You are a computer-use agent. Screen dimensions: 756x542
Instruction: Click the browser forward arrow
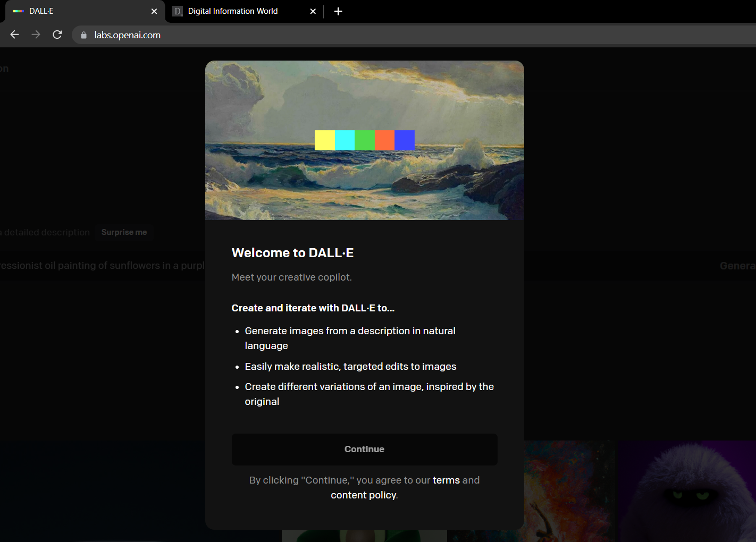(x=36, y=35)
